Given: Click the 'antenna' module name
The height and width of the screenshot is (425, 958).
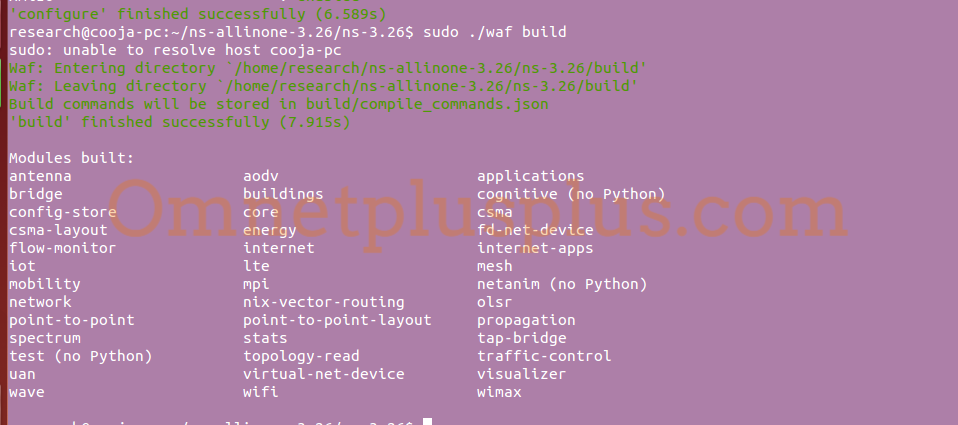Looking at the screenshot, I should pyautogui.click(x=40, y=176).
